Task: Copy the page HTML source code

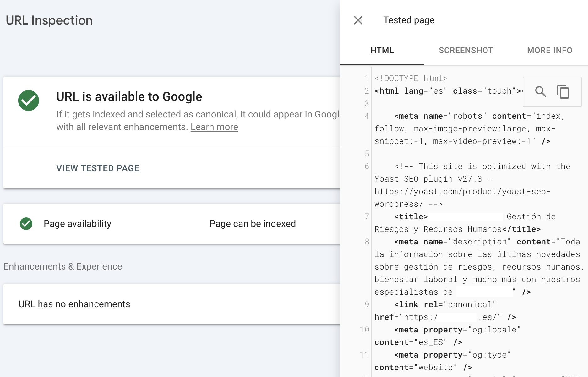Action: [x=563, y=92]
